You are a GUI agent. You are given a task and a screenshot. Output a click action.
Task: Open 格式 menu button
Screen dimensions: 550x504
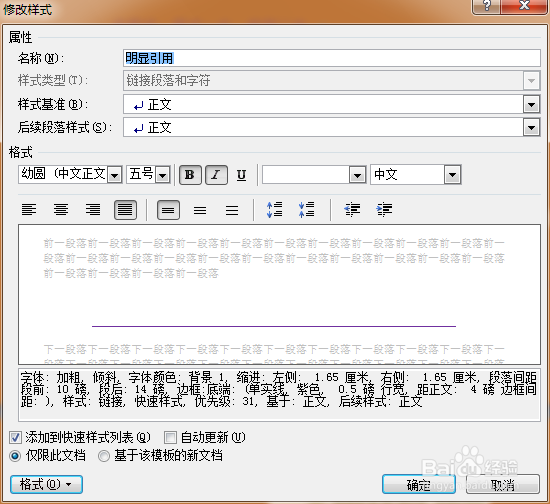pos(46,485)
